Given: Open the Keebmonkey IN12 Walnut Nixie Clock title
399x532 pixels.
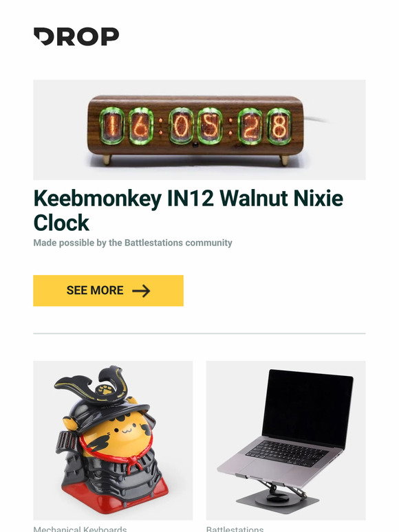Looking at the screenshot, I should 188,210.
